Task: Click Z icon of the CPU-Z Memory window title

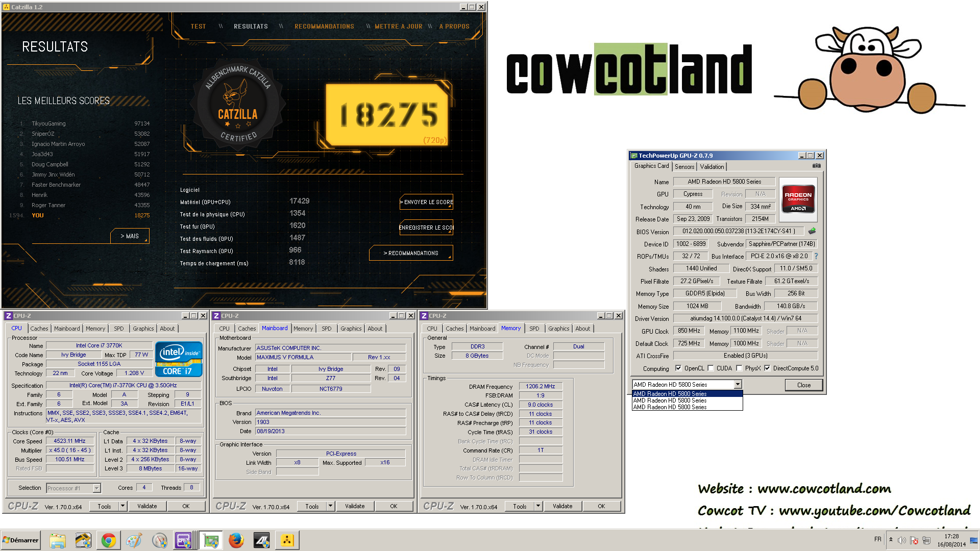Action: (x=424, y=316)
